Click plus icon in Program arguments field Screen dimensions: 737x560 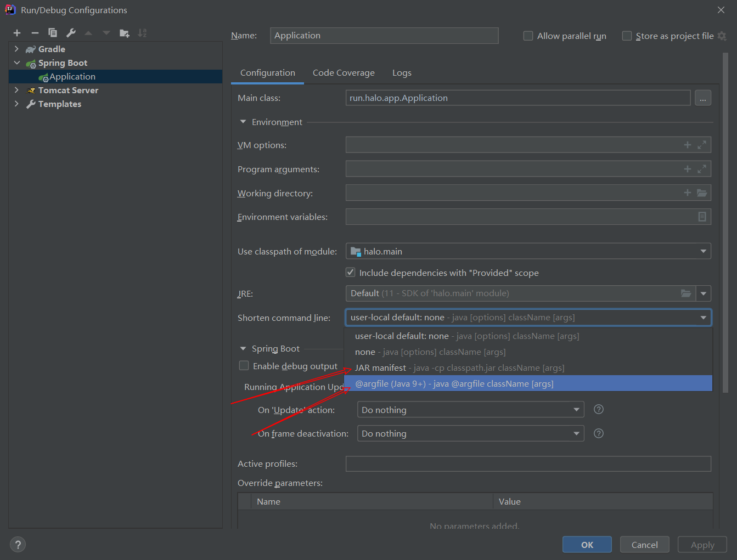coord(688,169)
